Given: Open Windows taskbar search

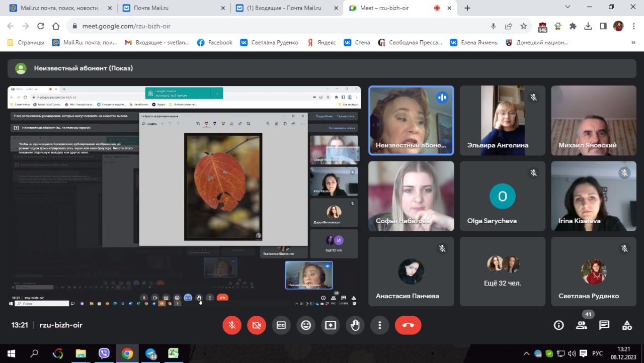Looking at the screenshot, I should (x=34, y=353).
